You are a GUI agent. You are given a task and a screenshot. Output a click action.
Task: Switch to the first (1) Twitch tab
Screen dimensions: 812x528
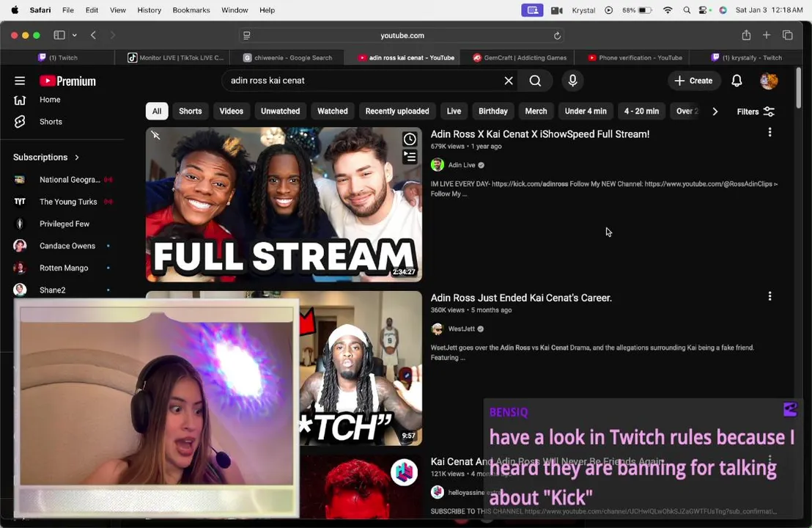tap(58, 57)
